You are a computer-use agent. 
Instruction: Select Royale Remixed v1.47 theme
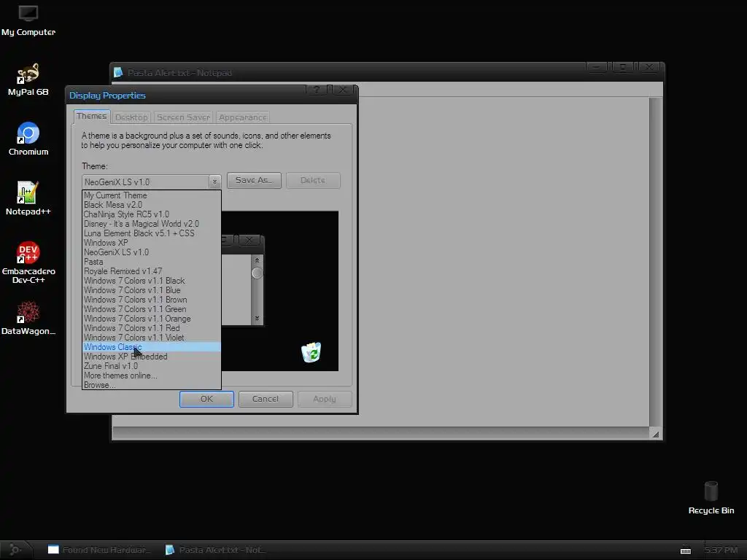(x=152, y=271)
